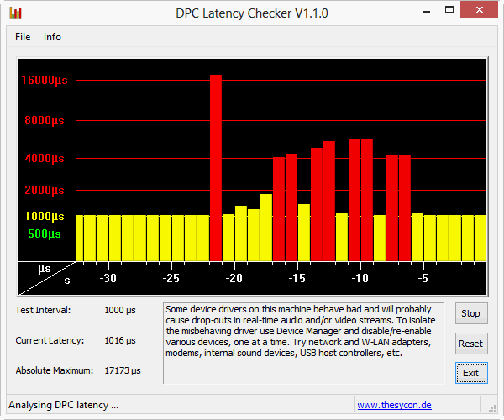Click the DPC Latency Checker app icon
Image resolution: width=504 pixels, height=420 pixels.
tap(15, 13)
